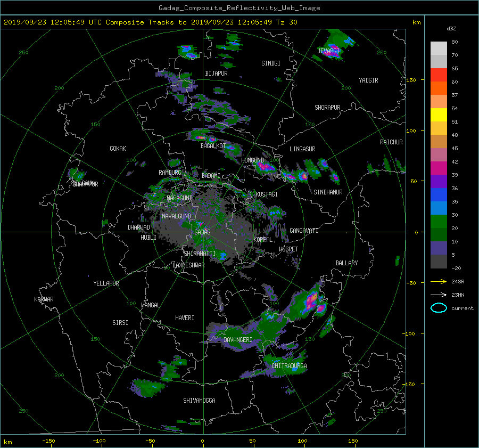
Task: Click the cyan current-position ellipse in legend
Action: pos(439,308)
